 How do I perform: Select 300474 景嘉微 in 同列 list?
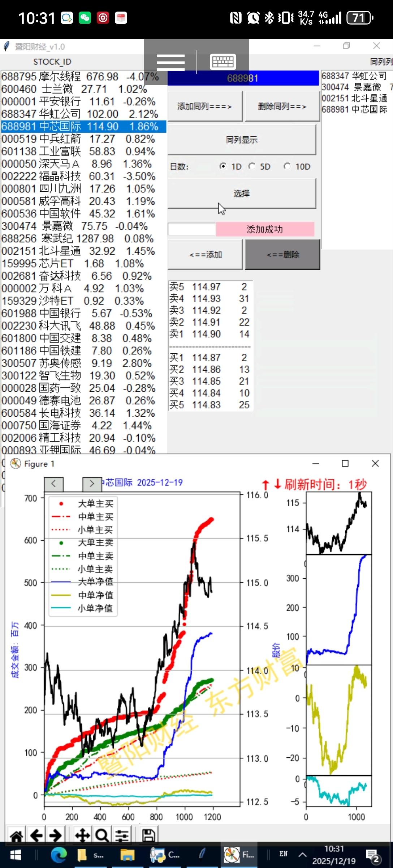(357, 87)
